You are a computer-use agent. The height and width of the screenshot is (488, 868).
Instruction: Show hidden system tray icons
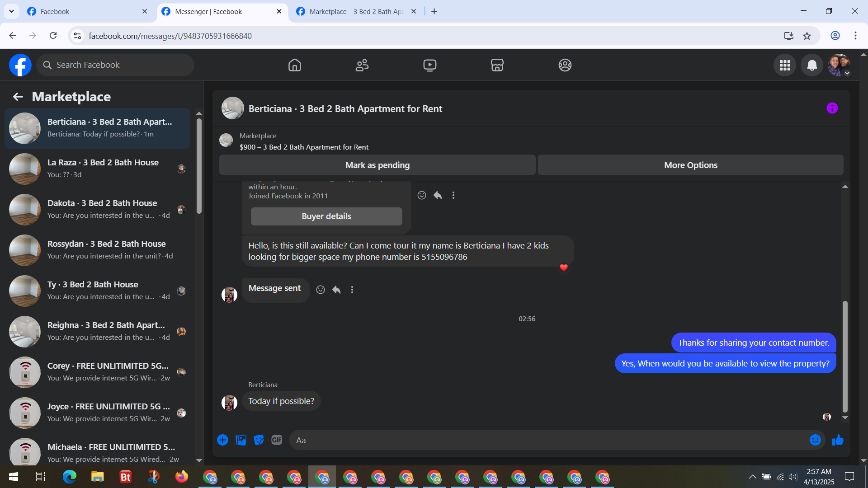(x=752, y=477)
